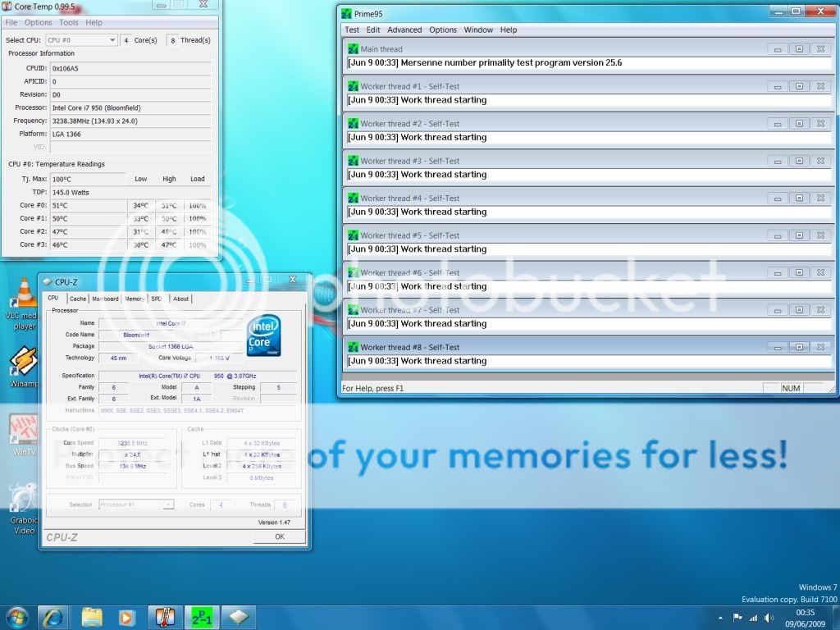The image size is (840, 630).
Task: Show hidden system tray icons
Action: 721,618
